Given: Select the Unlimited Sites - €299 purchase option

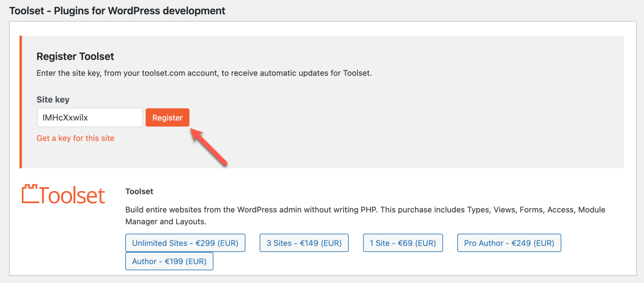Looking at the screenshot, I should click(x=185, y=243).
